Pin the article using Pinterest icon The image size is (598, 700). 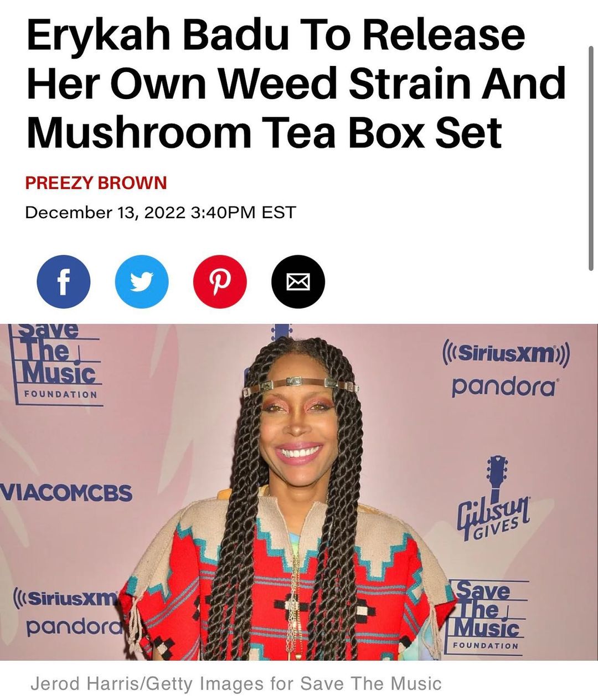click(220, 281)
